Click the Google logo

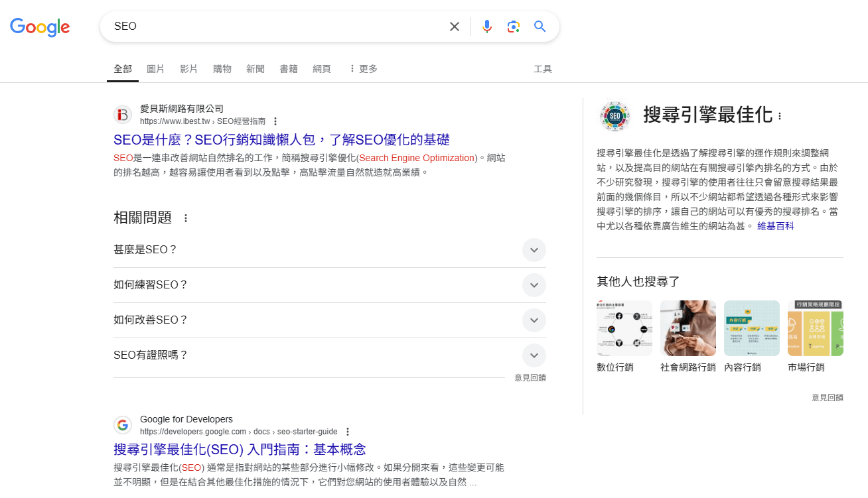tap(40, 27)
